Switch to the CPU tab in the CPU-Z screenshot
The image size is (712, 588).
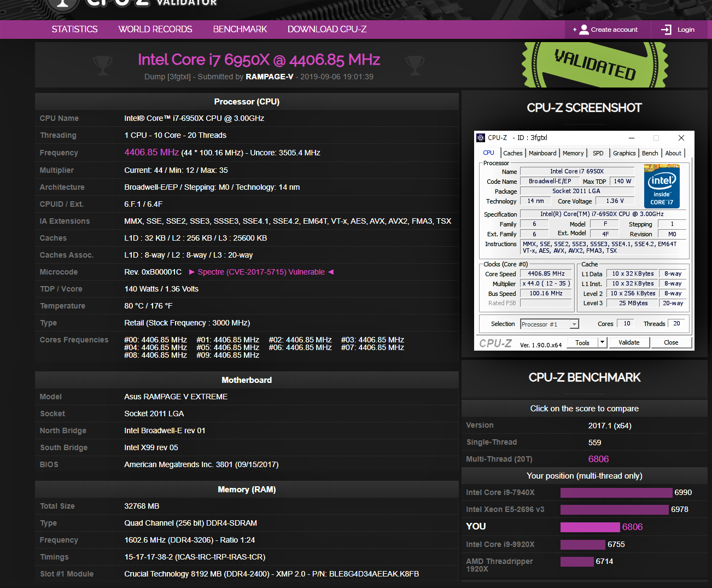[488, 153]
